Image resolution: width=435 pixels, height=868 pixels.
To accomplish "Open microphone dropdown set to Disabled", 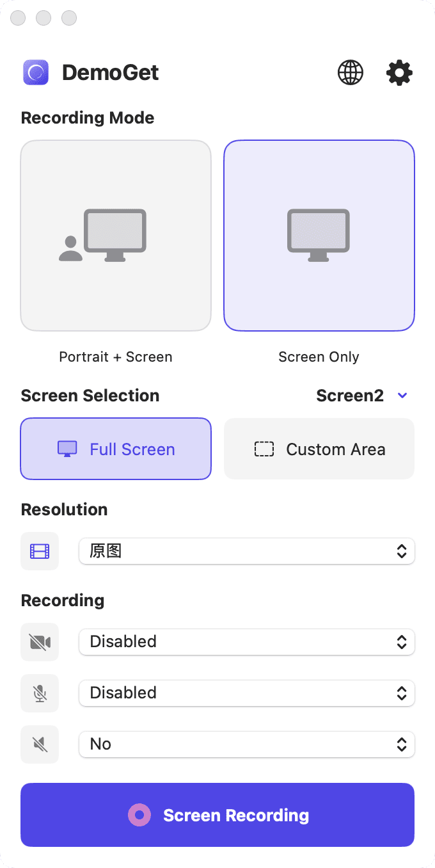I will 246,693.
